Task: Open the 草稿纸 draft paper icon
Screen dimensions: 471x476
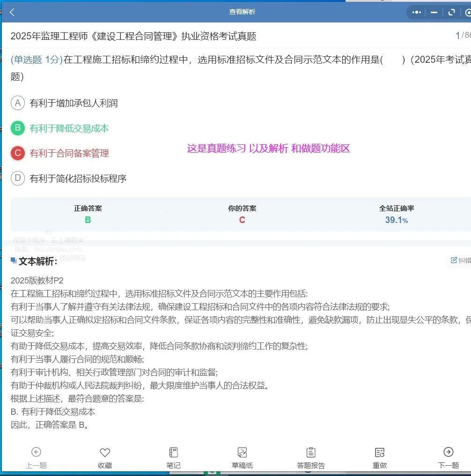Action: pyautogui.click(x=242, y=453)
